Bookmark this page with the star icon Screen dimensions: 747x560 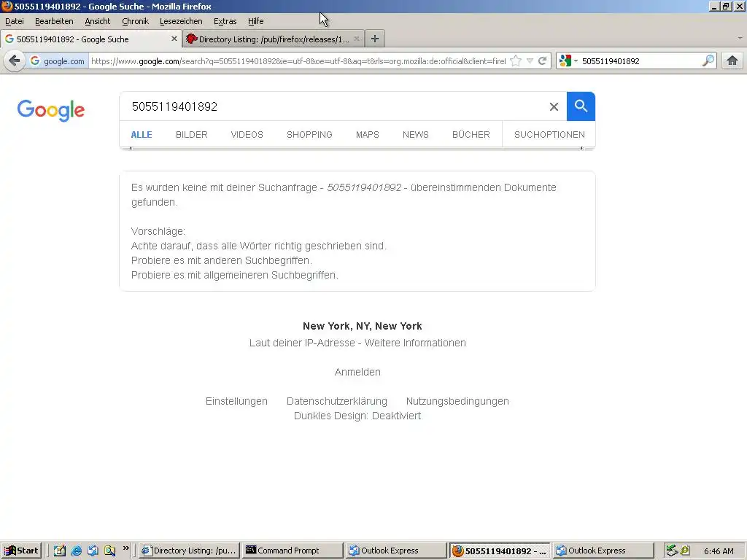[516, 61]
